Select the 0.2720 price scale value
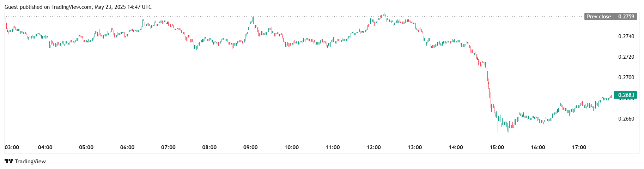 [x=626, y=57]
